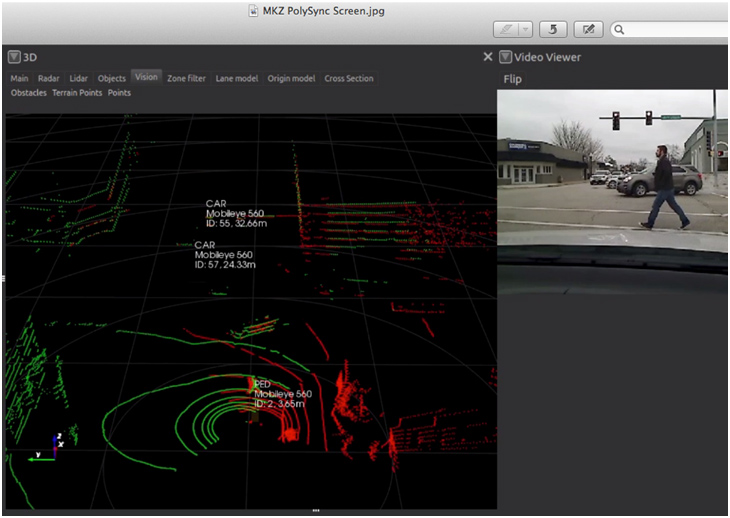Open the Lidar tab
This screenshot has height=518, width=730.
(x=79, y=78)
